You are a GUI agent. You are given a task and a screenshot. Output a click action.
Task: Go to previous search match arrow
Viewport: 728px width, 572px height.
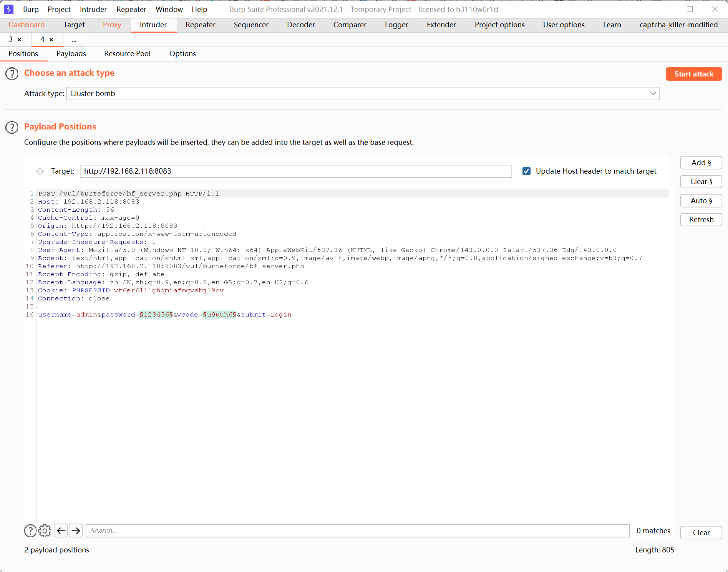[x=61, y=531]
